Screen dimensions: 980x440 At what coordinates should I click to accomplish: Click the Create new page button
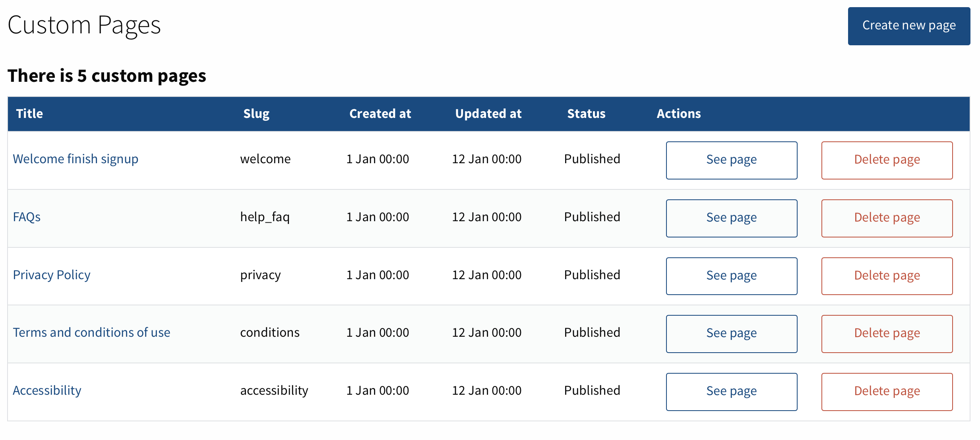(909, 26)
